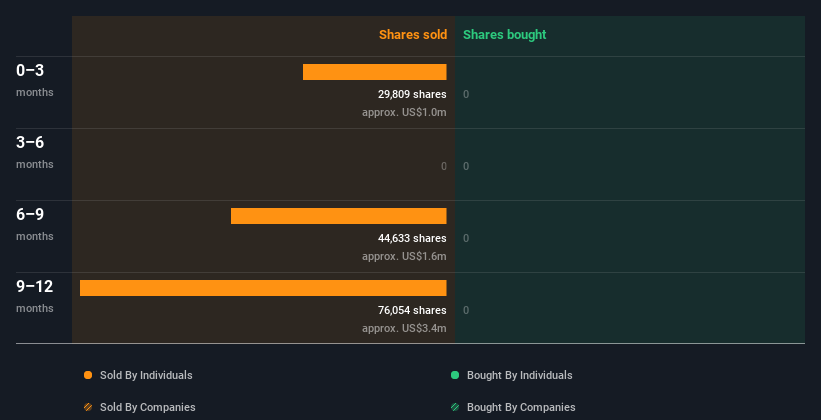The image size is (821, 420).
Task: Click the 6–9 months orange sold bar
Action: 338,216
